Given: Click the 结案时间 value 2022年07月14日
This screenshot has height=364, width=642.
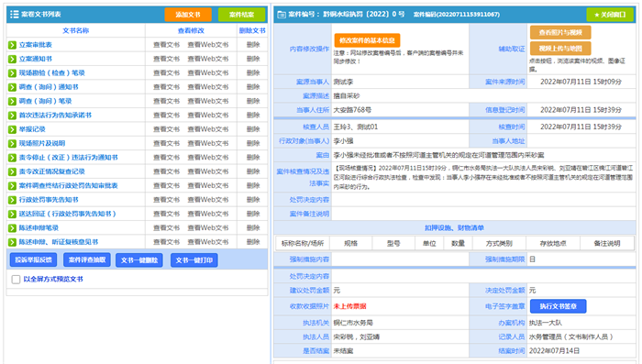Looking at the screenshot, I should tap(554, 351).
